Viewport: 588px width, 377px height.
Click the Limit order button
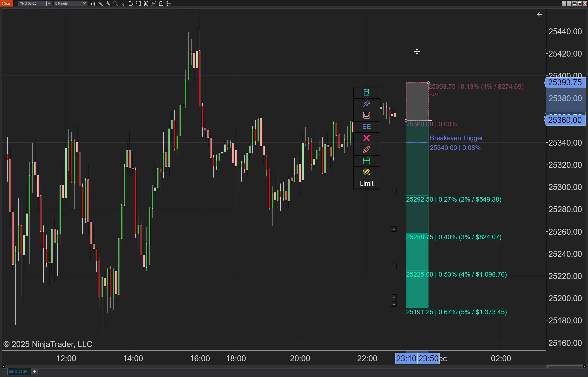pos(366,183)
